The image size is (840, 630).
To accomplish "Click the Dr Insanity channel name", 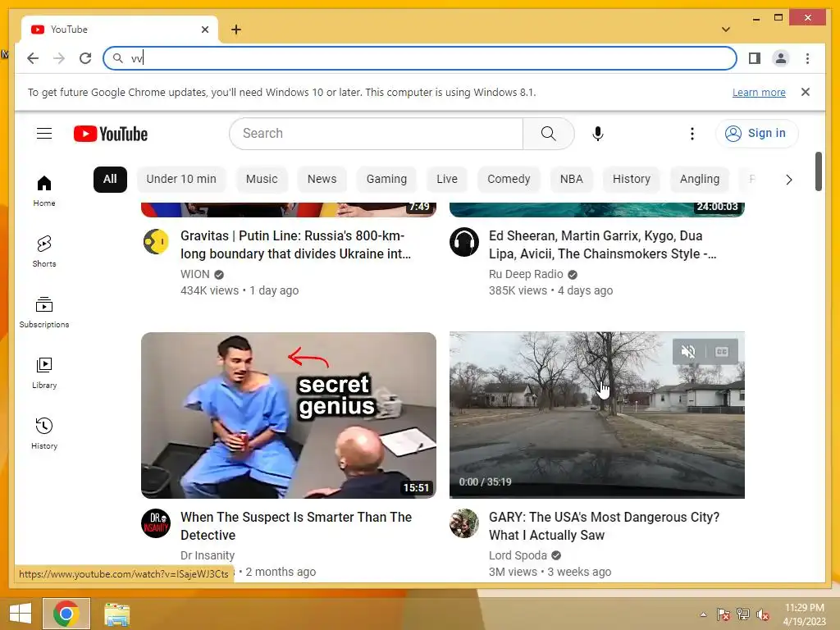I will pos(208,555).
